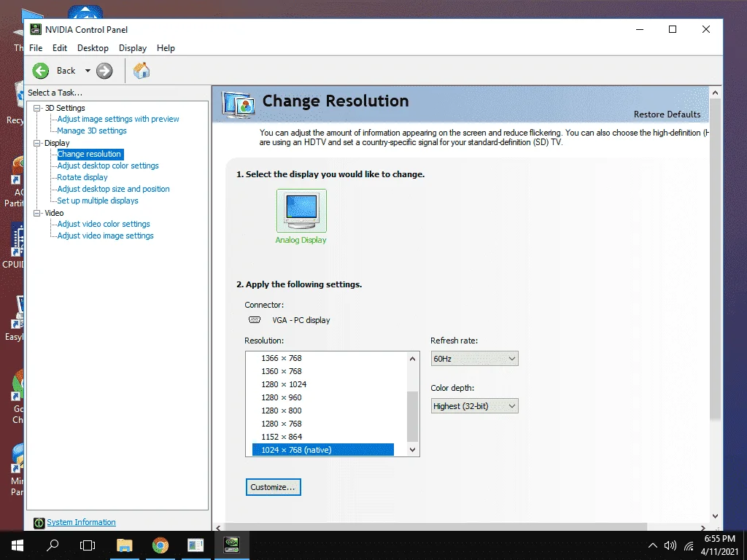Screen dimensions: 747x560
Task: Open the Display menu
Action: pyautogui.click(x=133, y=48)
